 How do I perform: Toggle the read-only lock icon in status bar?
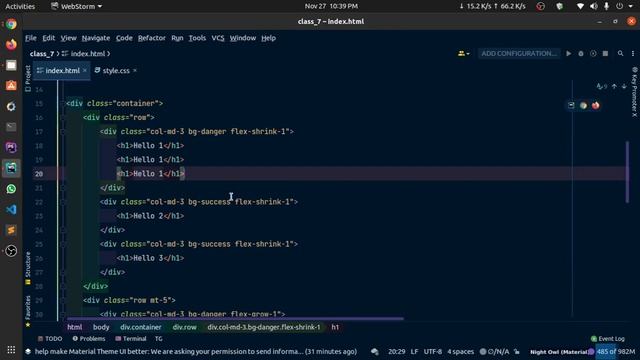[517, 351]
